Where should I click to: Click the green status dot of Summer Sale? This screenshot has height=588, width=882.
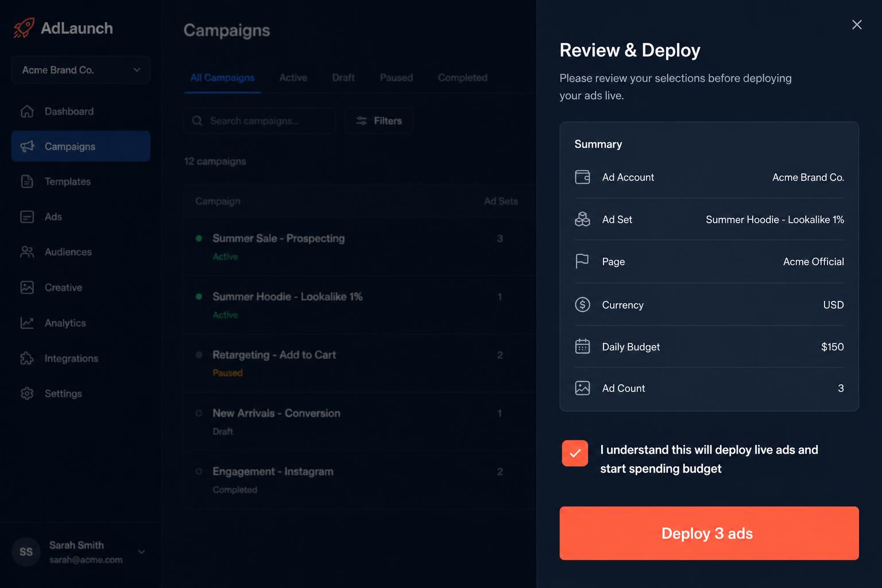tap(199, 238)
